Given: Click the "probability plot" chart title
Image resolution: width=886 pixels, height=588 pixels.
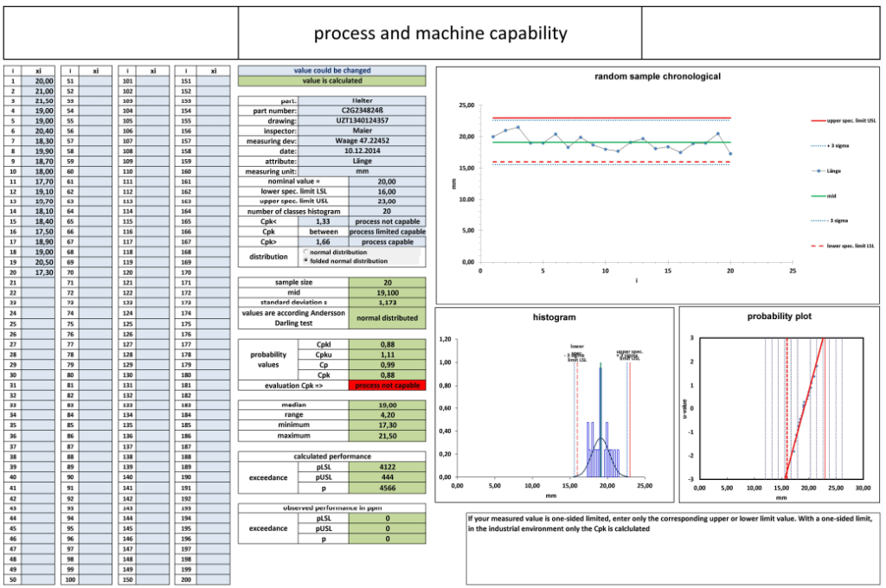Looking at the screenshot, I should click(x=781, y=316).
